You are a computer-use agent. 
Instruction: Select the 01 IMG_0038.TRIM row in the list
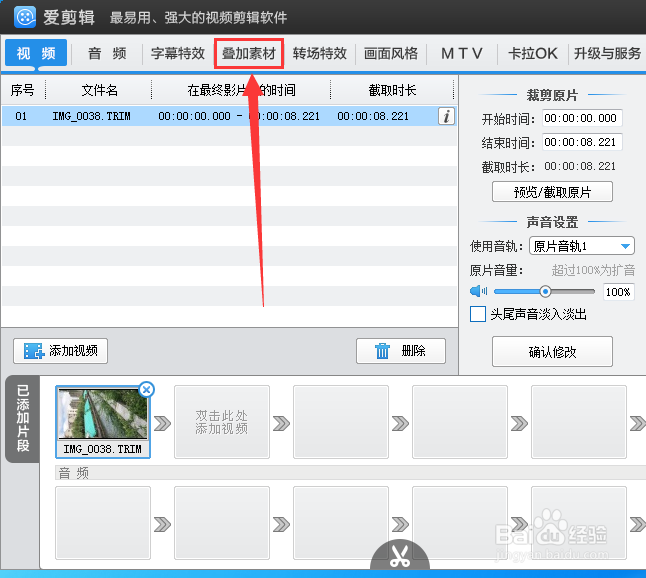click(x=229, y=116)
